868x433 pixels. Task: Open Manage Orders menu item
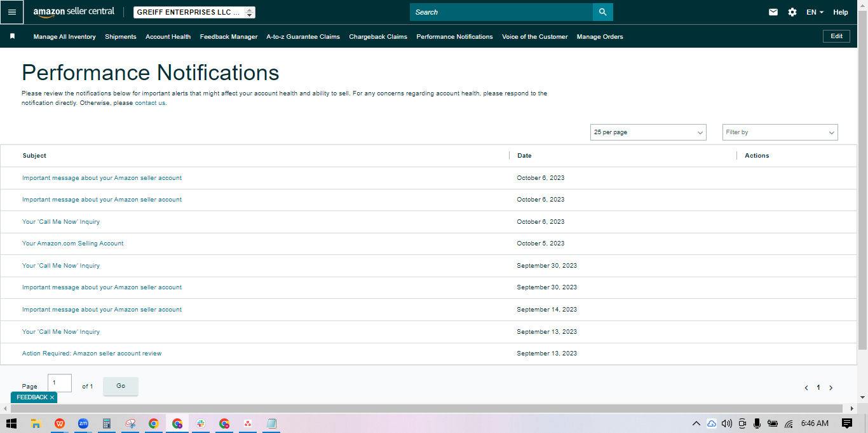[x=600, y=37]
